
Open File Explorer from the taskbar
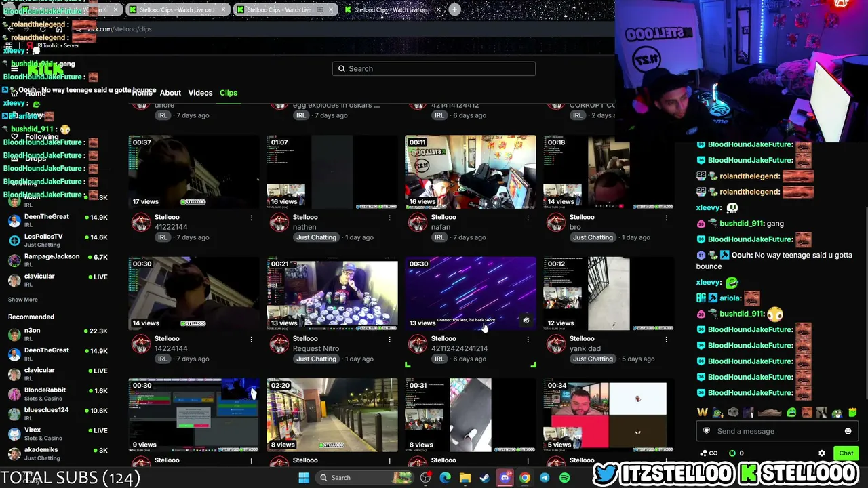pyautogui.click(x=465, y=478)
